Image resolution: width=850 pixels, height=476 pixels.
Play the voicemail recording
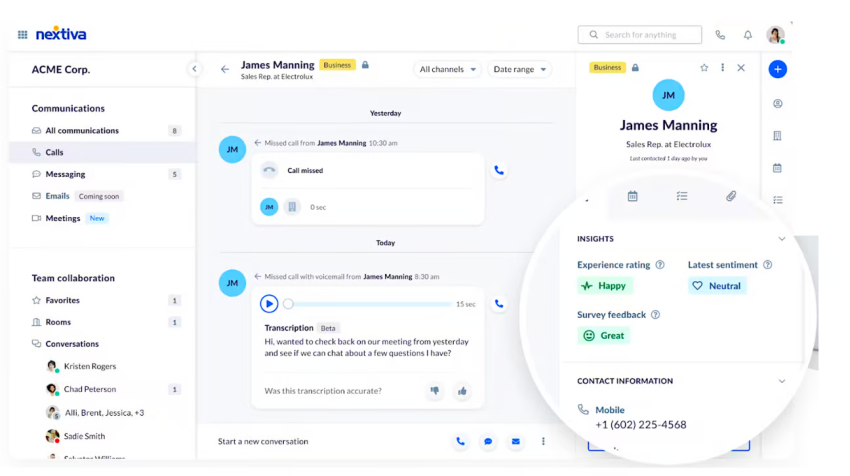coord(269,304)
